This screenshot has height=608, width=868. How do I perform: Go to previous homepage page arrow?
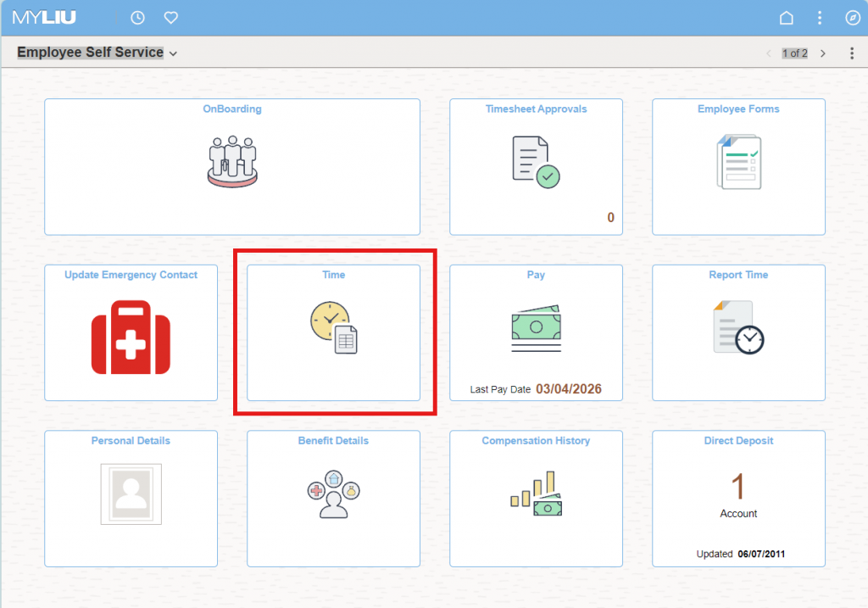[x=769, y=53]
